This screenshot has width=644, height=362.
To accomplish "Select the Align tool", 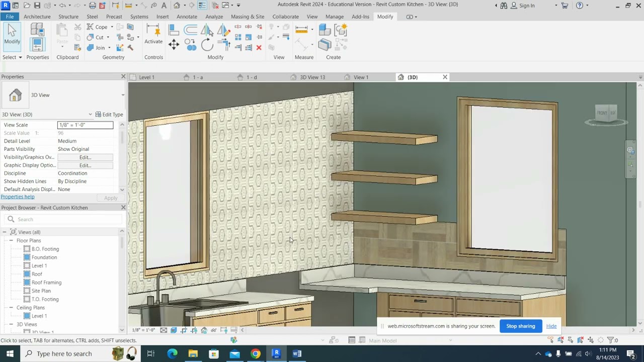I will point(174,30).
